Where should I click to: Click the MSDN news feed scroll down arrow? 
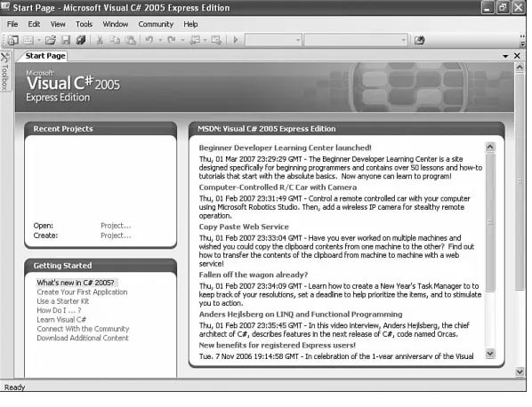490,354
